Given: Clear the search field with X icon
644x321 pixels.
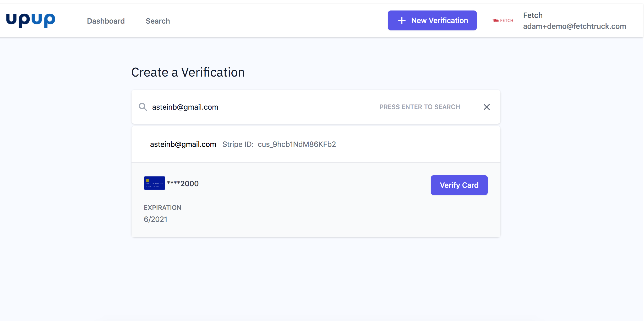Looking at the screenshot, I should point(487,107).
